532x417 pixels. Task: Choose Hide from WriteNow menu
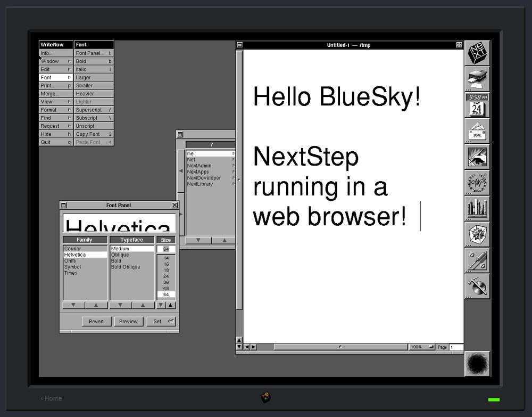click(x=56, y=134)
